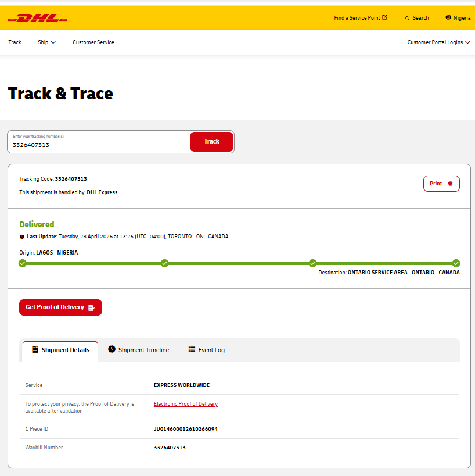The image size is (475, 476).
Task: Click the document icon on Get Proof of Delivery
Action: click(91, 307)
